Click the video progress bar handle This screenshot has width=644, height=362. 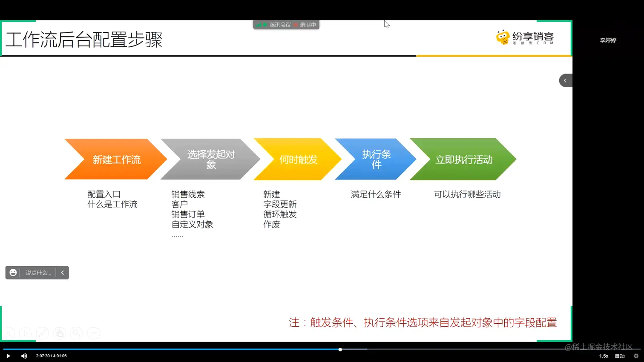340,350
